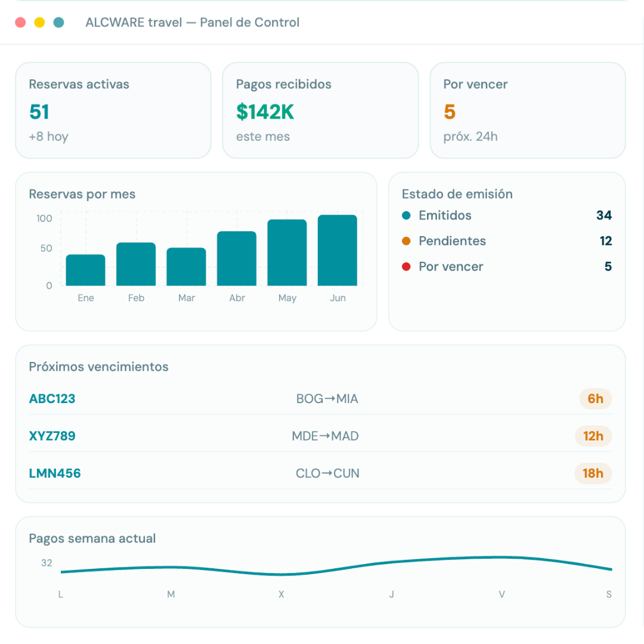Open booking code XYZ789
This screenshot has height=644, width=644.
[52, 436]
